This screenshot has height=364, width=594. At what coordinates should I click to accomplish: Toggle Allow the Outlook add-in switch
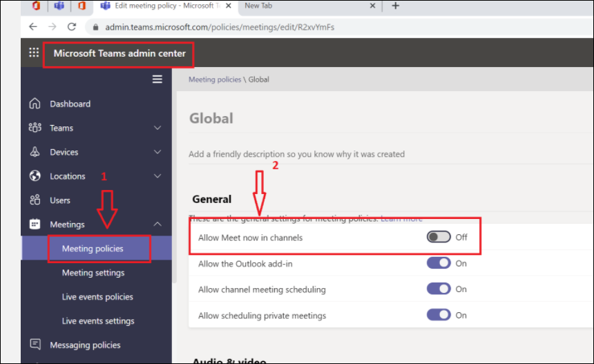(439, 263)
